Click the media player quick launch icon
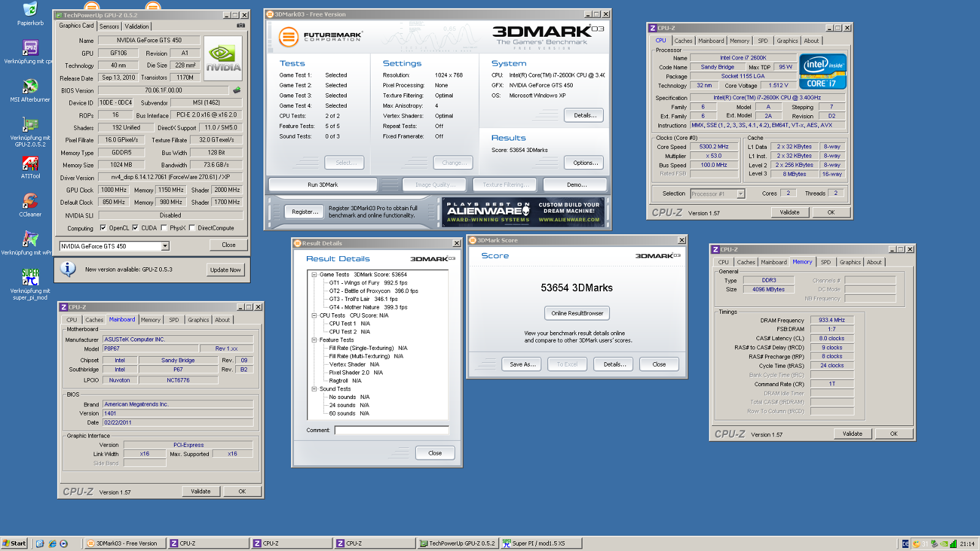The height and width of the screenshot is (551, 980). 64,544
